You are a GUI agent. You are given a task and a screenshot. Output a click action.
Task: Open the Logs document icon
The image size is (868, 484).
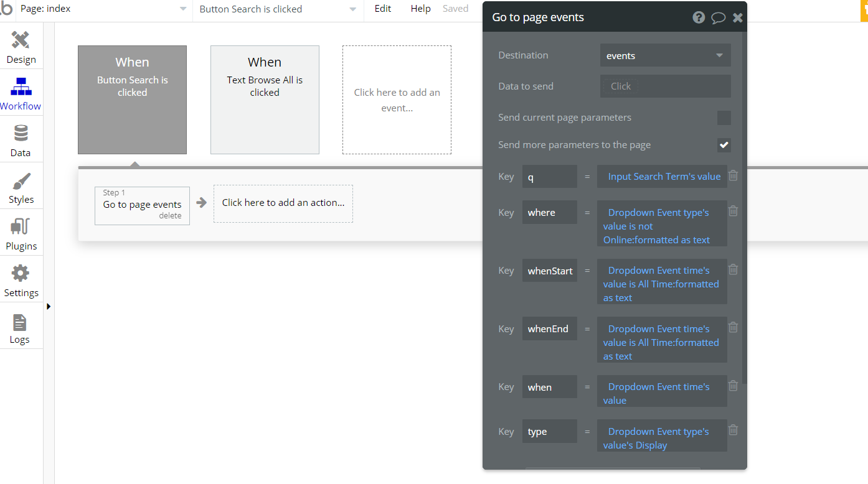pos(20,322)
